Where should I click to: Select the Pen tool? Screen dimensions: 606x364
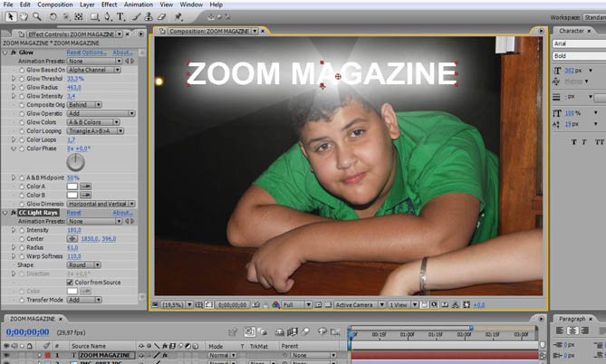105,16
